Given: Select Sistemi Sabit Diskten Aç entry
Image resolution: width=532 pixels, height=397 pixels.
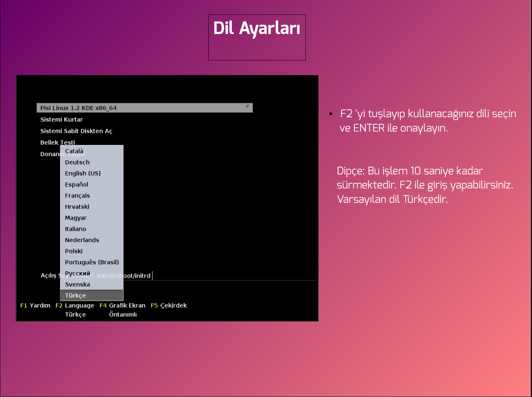Looking at the screenshot, I should (x=76, y=131).
